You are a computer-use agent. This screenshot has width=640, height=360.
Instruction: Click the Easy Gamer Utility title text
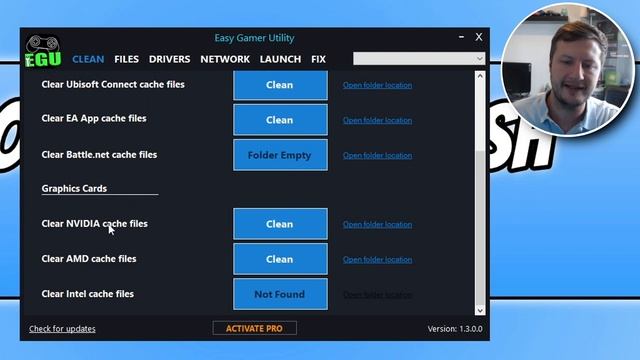(x=254, y=38)
